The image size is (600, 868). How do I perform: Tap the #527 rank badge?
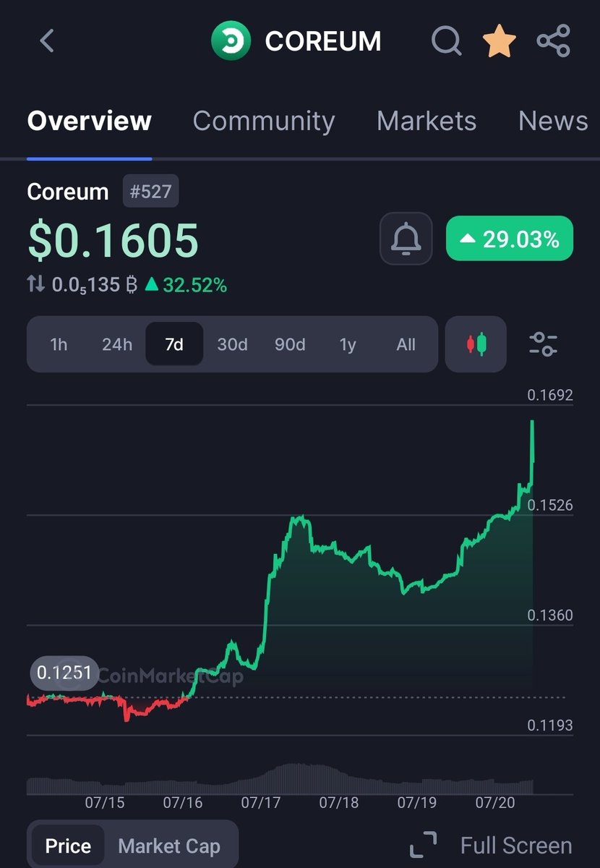(x=150, y=192)
